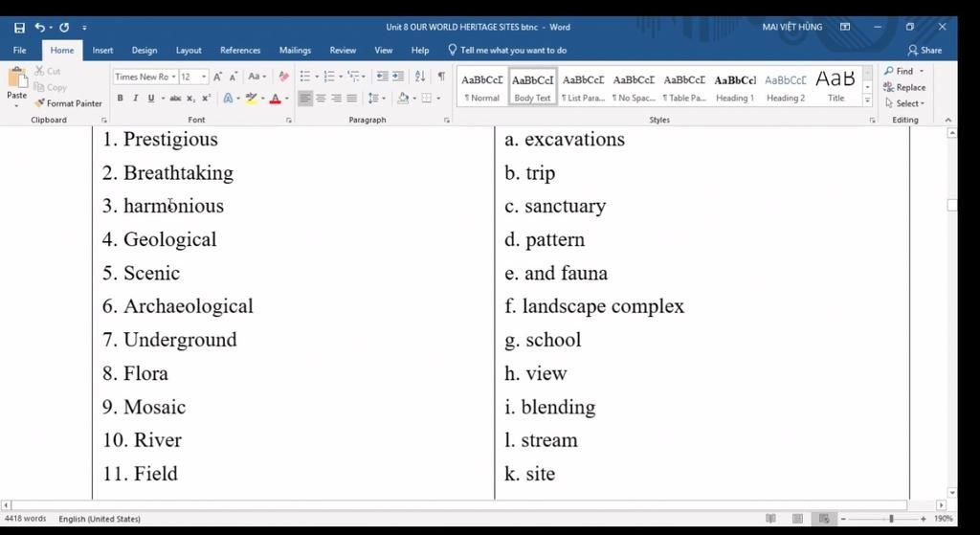Screen dimensions: 980x535
Task: Switch to the Design tab
Action: (145, 50)
